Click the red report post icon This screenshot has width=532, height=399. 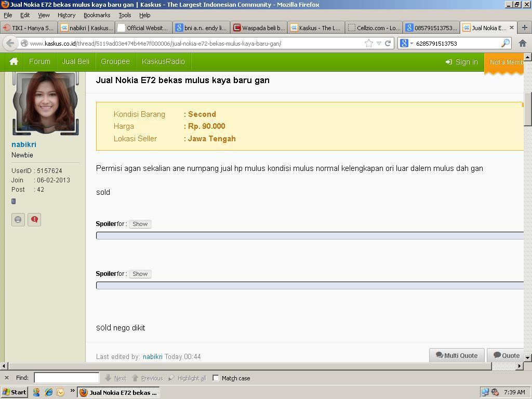coord(34,220)
